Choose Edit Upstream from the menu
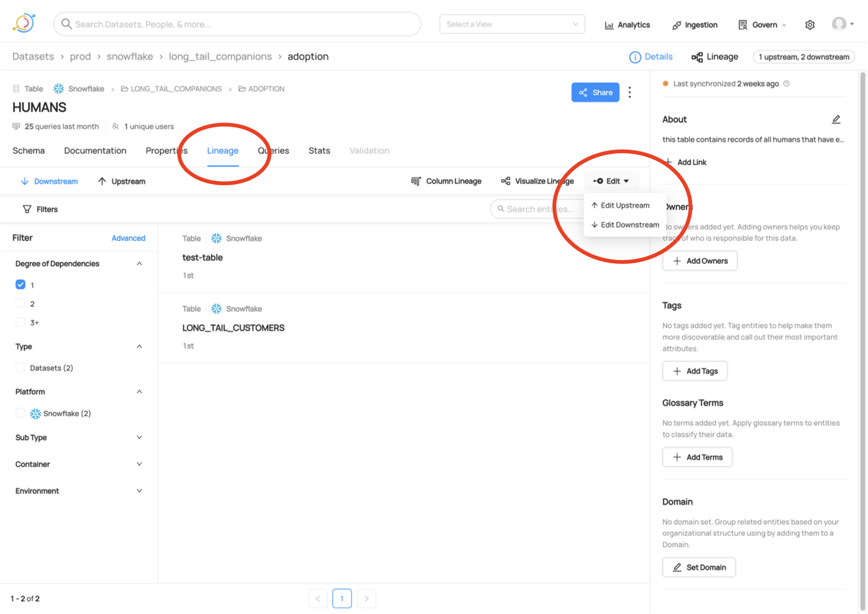This screenshot has height=614, width=868. point(624,206)
